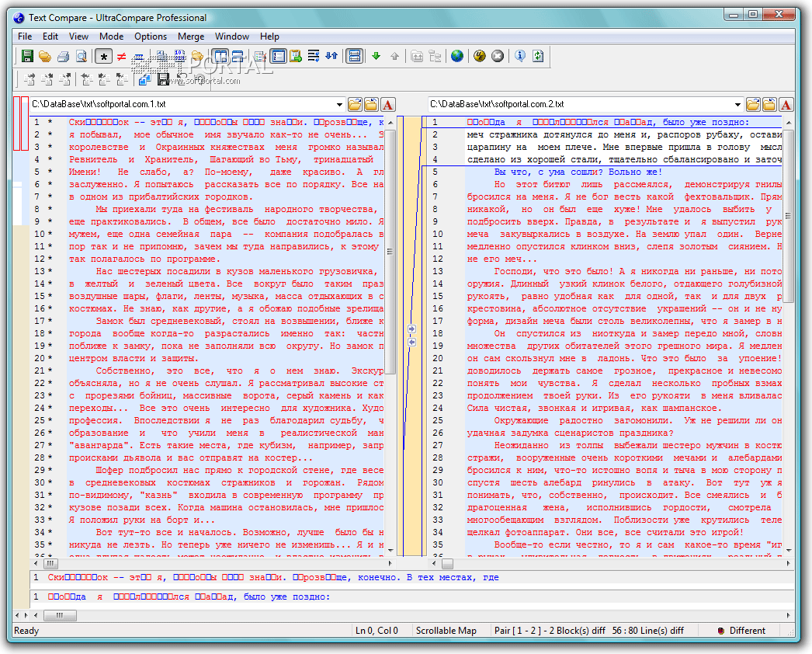
Task: Open the left pane's first folder browse icon
Action: click(355, 104)
